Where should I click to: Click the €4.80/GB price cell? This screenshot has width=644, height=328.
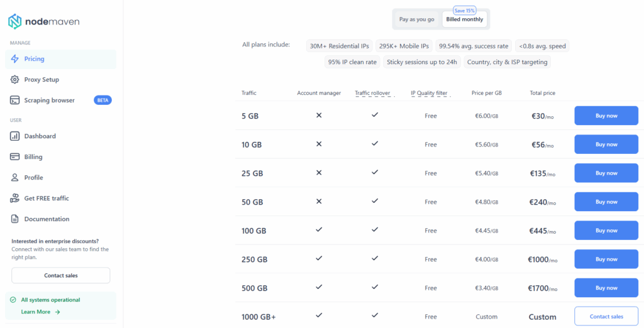pyautogui.click(x=487, y=202)
